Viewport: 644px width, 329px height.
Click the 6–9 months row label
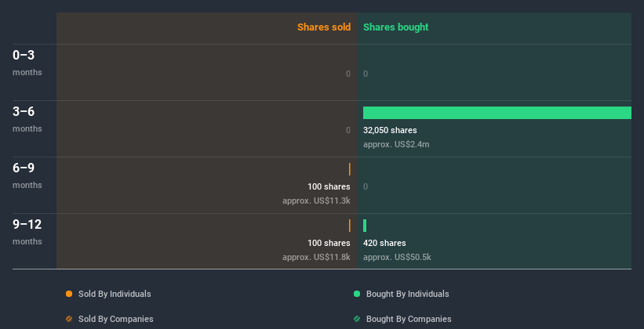click(27, 175)
